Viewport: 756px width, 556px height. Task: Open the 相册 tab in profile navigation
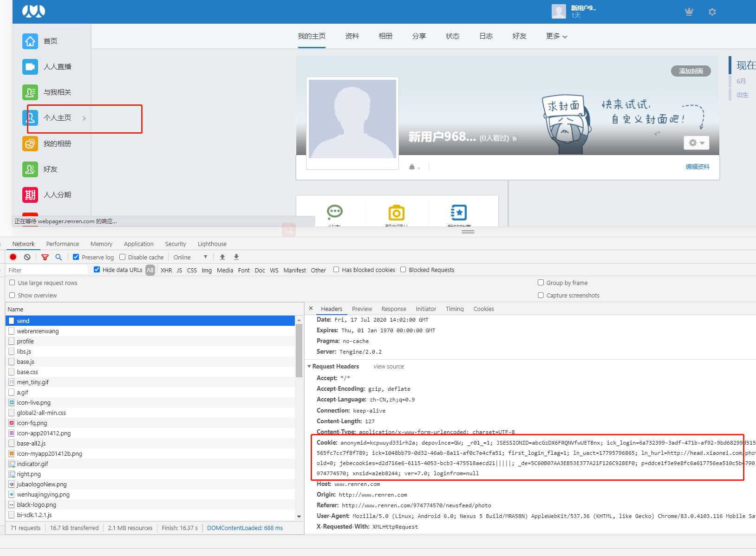coord(386,36)
